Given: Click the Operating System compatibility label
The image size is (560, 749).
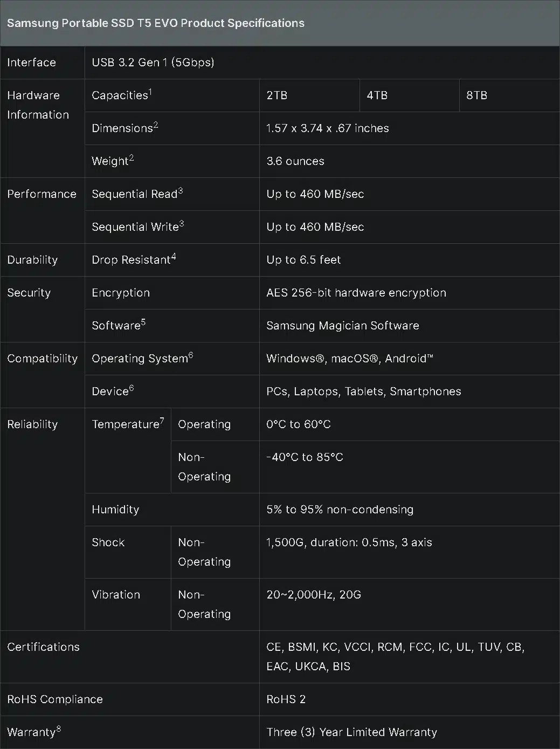Looking at the screenshot, I should click(x=142, y=358).
